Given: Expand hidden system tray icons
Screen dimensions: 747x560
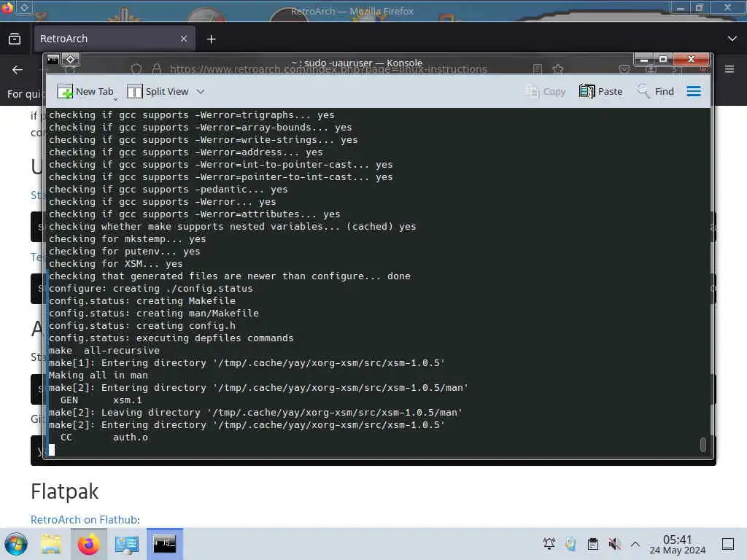Looking at the screenshot, I should [x=635, y=544].
